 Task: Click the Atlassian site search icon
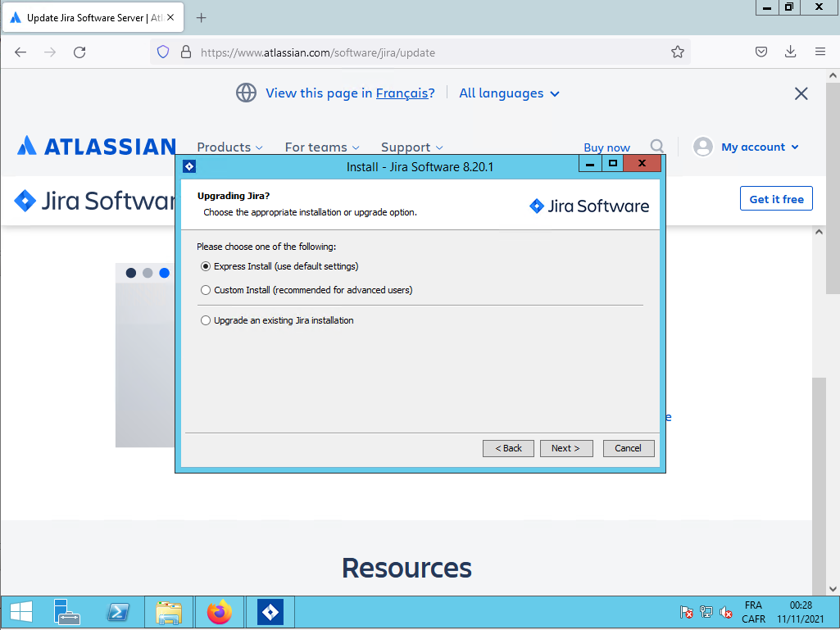(x=657, y=147)
